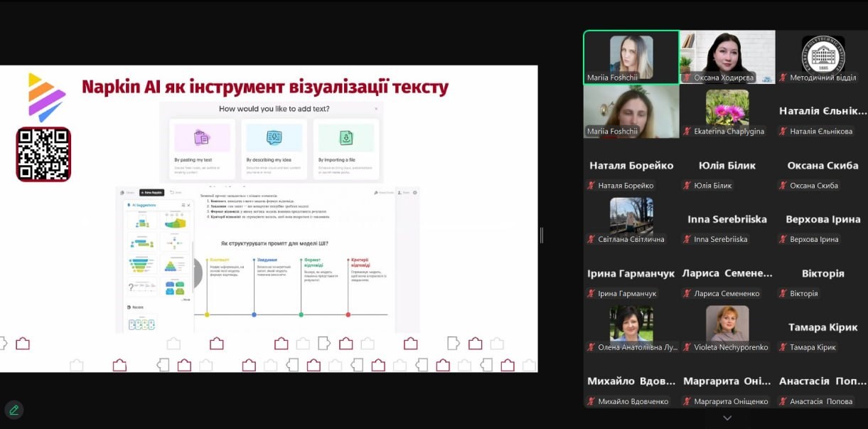The image size is (868, 429).
Task: Click the colorful Napkin logo on the slide
Action: coord(46,97)
